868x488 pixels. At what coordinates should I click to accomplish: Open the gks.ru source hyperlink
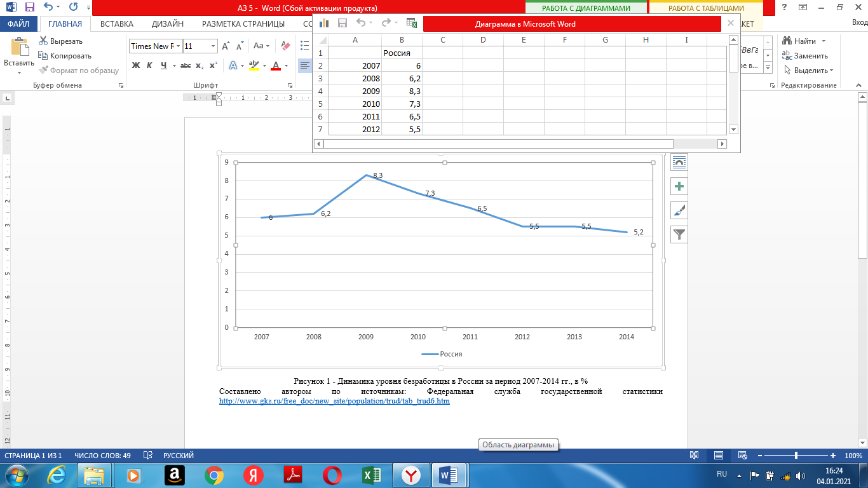tap(334, 401)
